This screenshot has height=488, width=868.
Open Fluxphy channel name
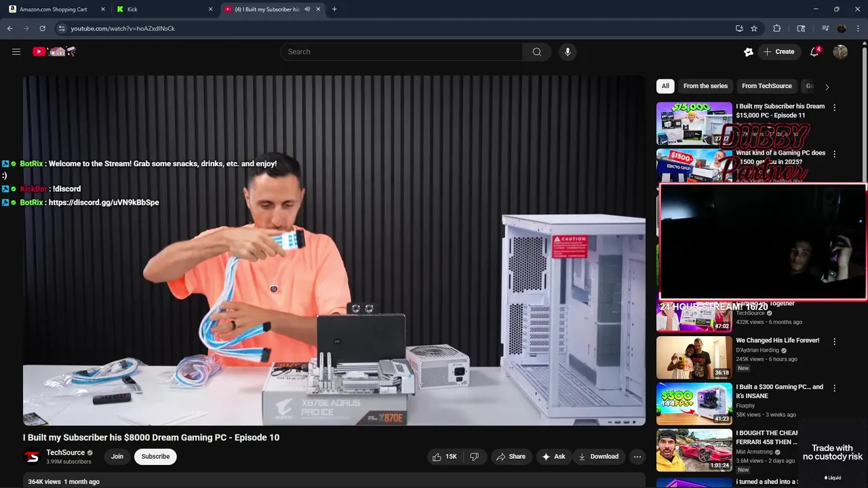coord(745,406)
